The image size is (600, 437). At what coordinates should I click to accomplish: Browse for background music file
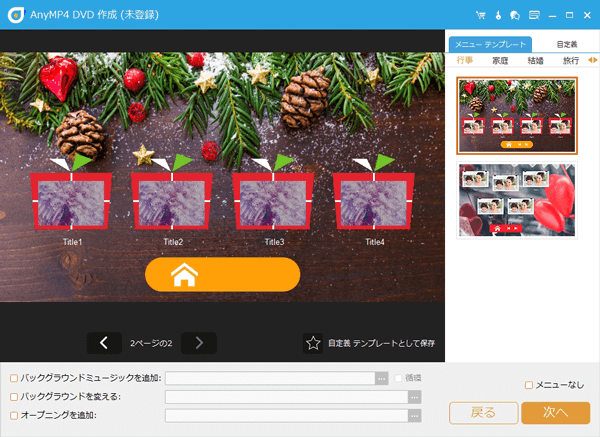click(381, 379)
